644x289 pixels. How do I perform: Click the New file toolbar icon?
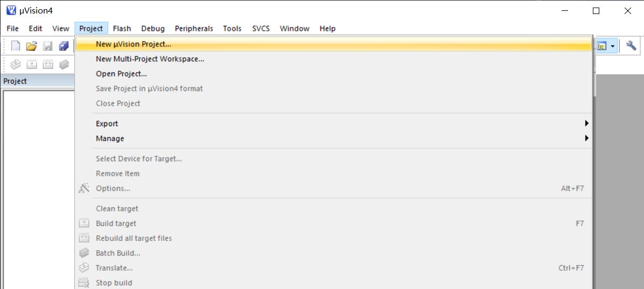tap(15, 46)
